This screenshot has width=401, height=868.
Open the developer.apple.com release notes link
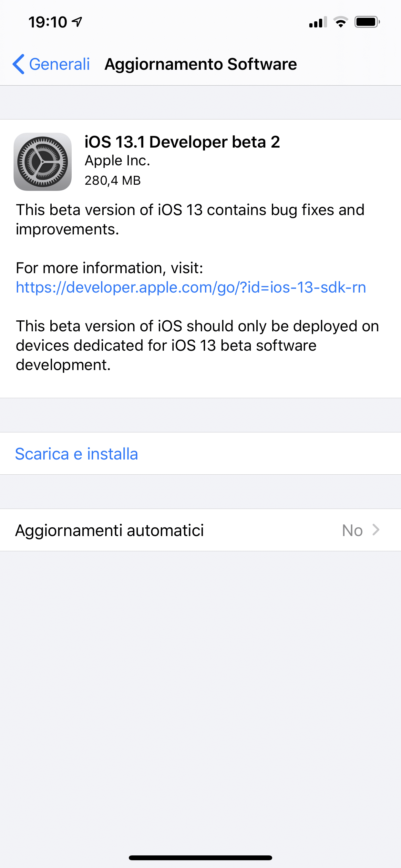(191, 287)
